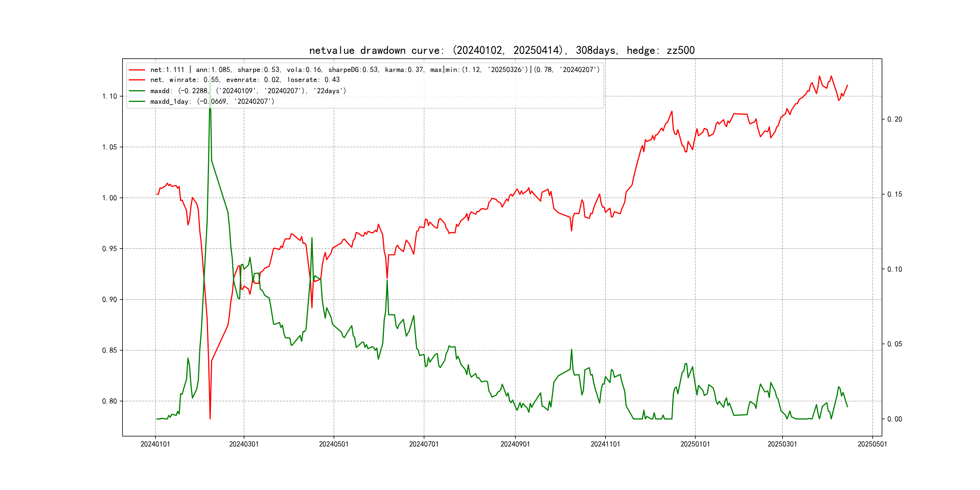Click the green swatch of the 'maxdd:' legend entry
Viewport: 980px width, 490px height.
click(137, 91)
